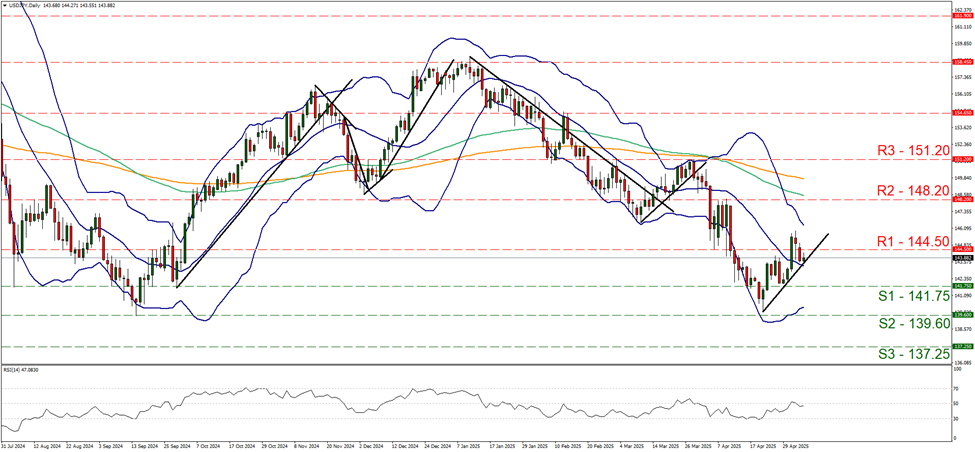Select the red 154.650 price tag on axis
Image resolution: width=975 pixels, height=452 pixels.
[x=961, y=112]
